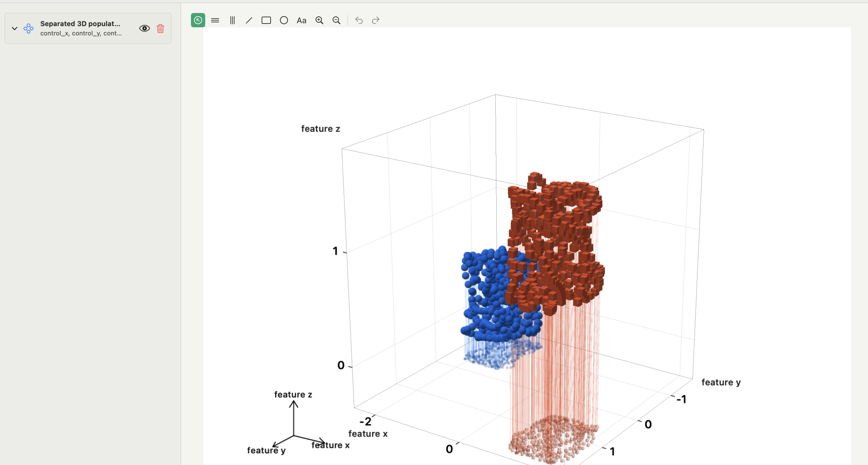Click the zoom in magnifier

(x=319, y=20)
